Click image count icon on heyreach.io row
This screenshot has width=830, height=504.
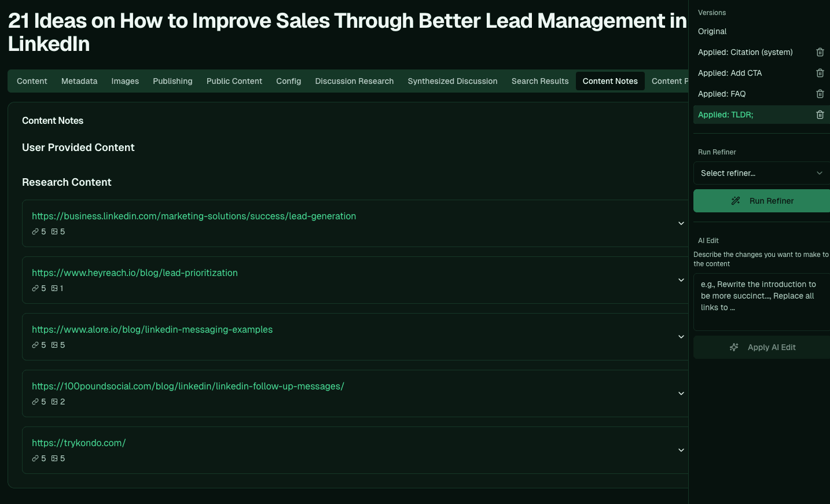(54, 288)
